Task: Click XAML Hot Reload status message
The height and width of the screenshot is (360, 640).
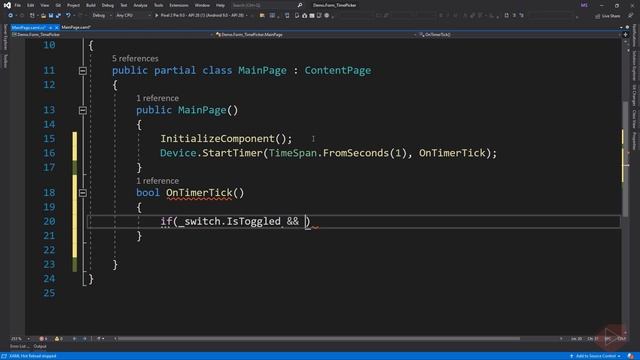Action: [33, 356]
